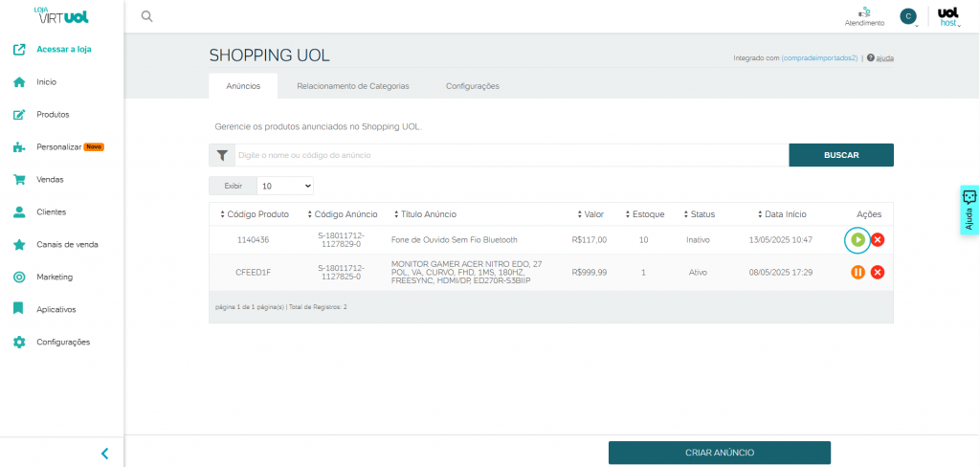Open Aplicativos in sidebar
Viewport: 980px width, 467px height.
coord(56,309)
